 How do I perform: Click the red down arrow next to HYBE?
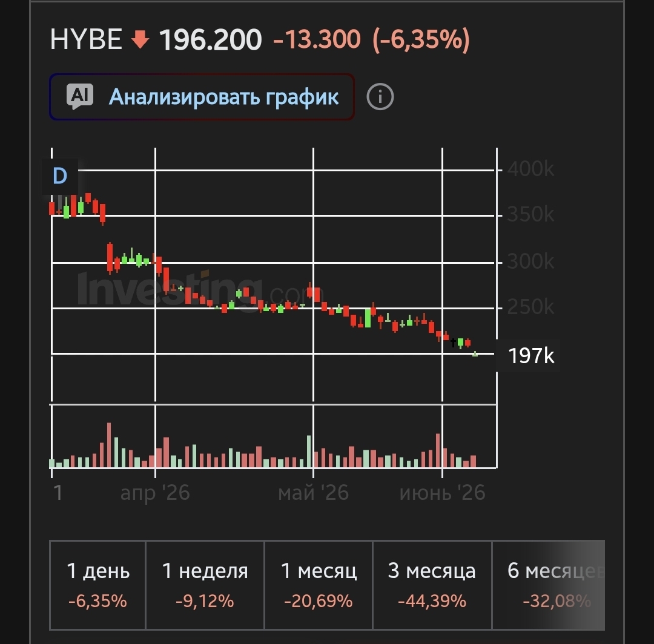pos(140,39)
